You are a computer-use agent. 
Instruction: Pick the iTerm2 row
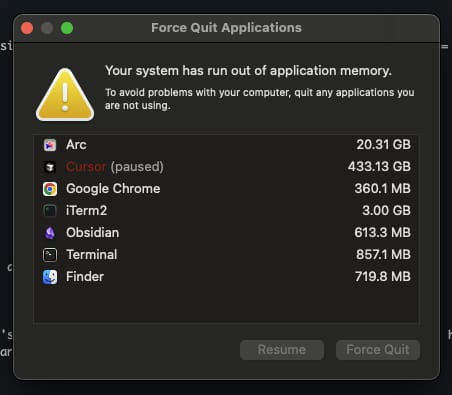point(226,211)
